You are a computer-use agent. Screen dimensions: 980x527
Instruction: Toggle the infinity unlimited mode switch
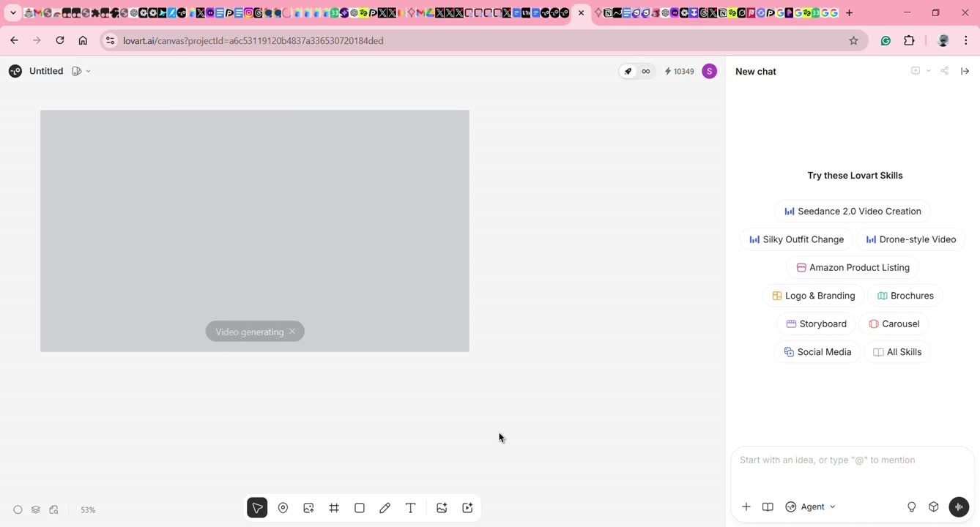coord(645,71)
